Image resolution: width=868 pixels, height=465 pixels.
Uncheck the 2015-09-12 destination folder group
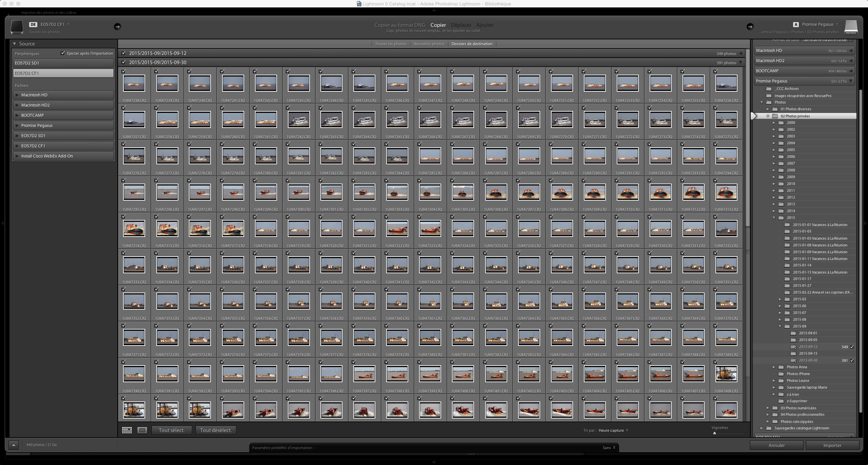point(123,53)
